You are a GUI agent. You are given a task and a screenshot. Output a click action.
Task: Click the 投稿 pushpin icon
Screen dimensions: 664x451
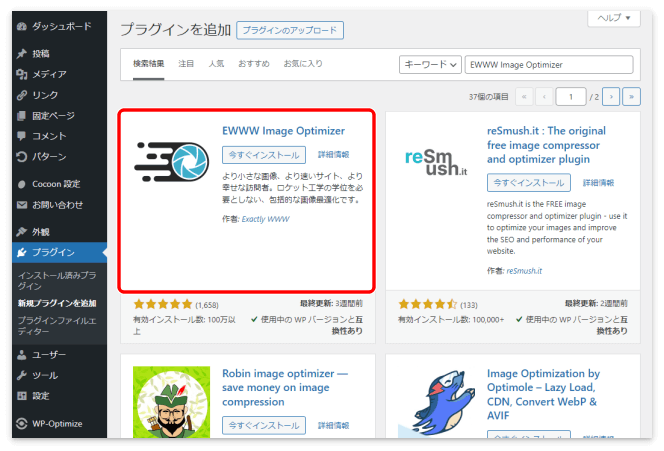[22, 53]
